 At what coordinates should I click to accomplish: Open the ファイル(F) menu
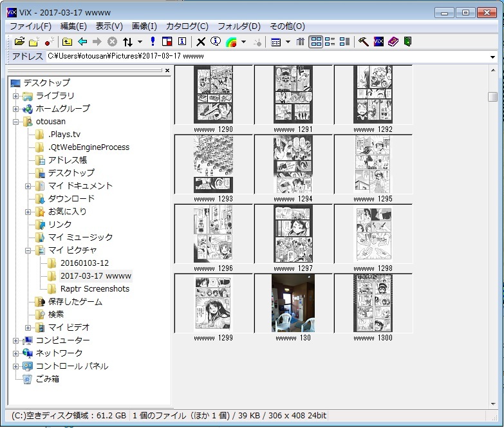click(30, 26)
